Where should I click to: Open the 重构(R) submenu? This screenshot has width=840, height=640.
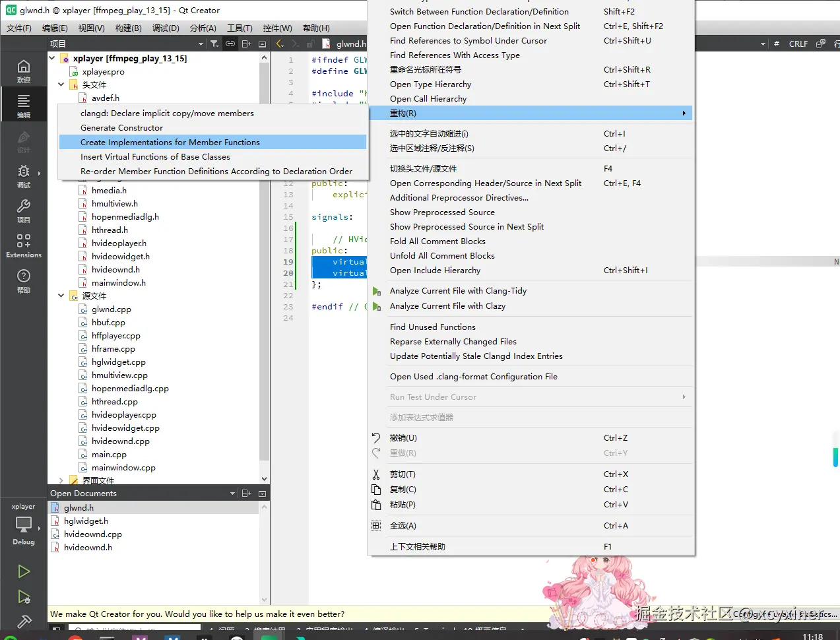point(531,113)
